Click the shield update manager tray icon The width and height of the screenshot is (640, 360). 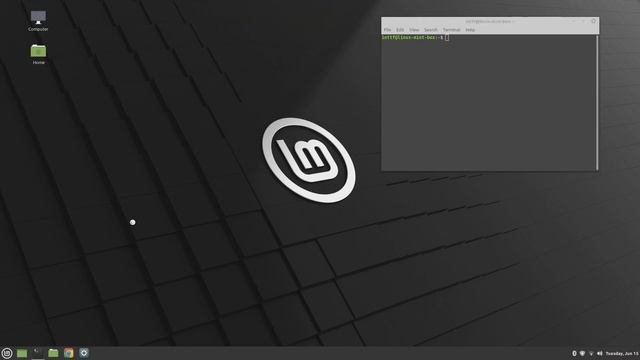pos(582,353)
